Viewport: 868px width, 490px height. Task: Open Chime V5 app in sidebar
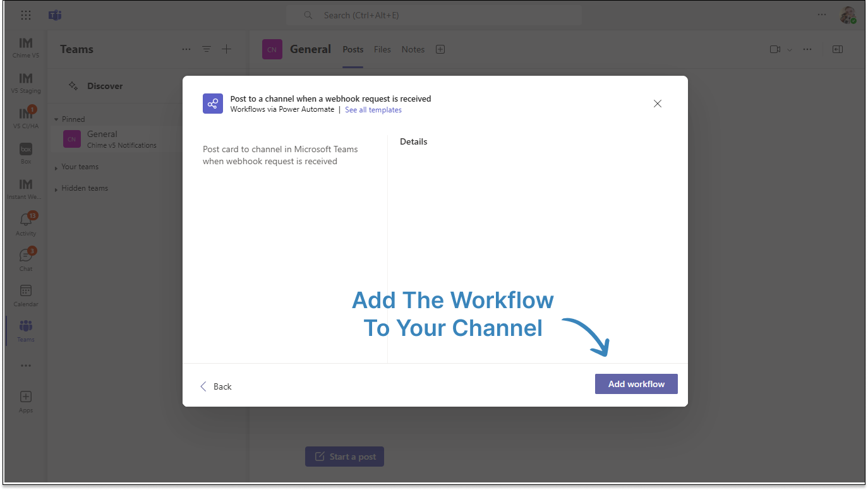pyautogui.click(x=26, y=48)
